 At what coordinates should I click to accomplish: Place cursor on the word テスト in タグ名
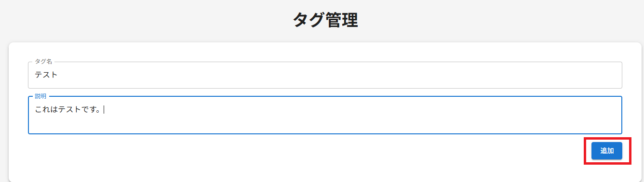(x=46, y=75)
